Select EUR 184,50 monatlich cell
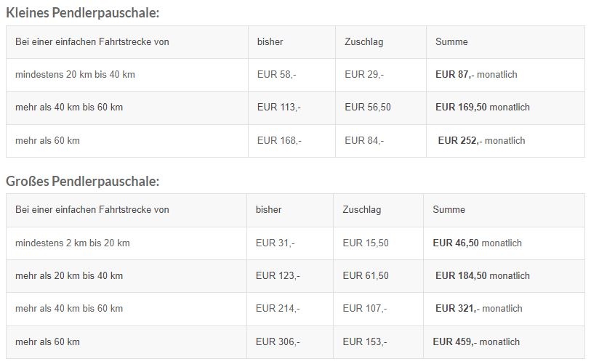This screenshot has height=364, width=591. 483,276
